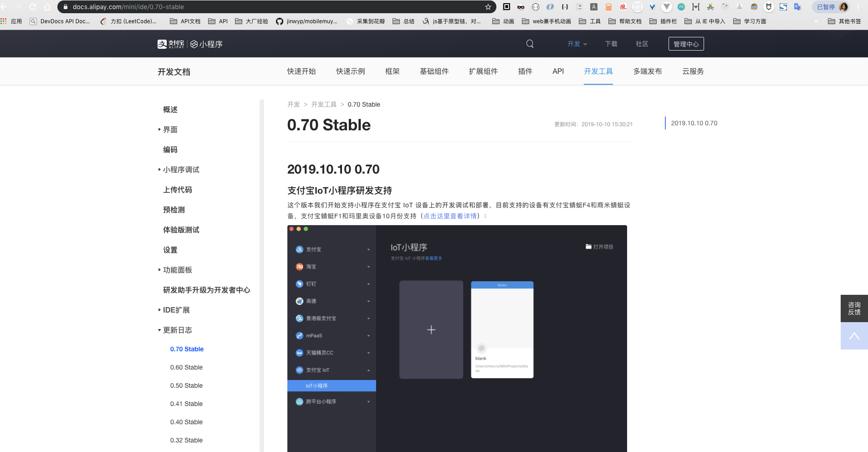The width and height of the screenshot is (868, 452).
Task: Go back with the browser back arrow
Action: [x=4, y=7]
